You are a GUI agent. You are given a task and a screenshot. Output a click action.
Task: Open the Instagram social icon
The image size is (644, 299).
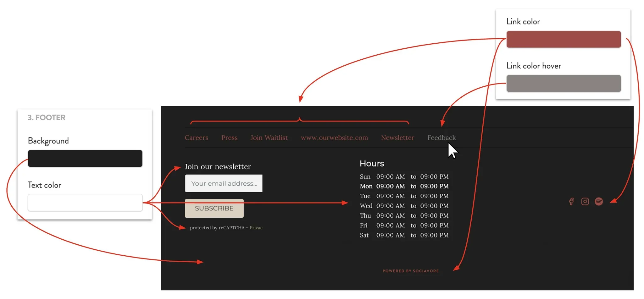tap(585, 201)
